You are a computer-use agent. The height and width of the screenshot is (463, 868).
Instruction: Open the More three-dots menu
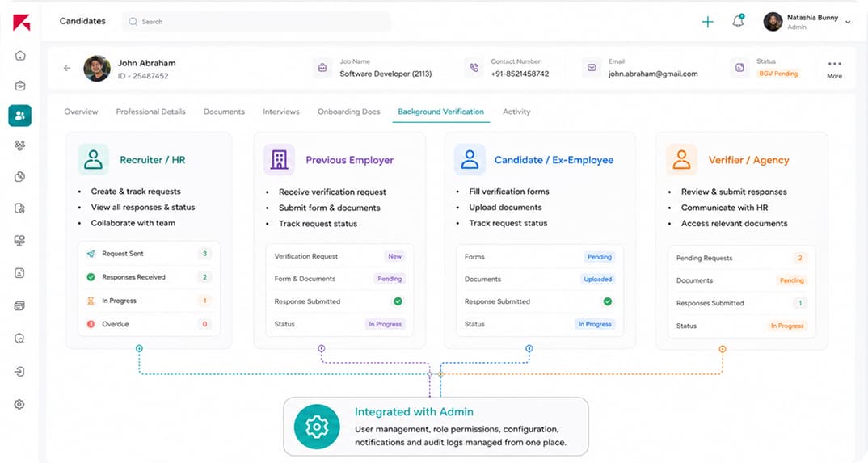tap(834, 69)
